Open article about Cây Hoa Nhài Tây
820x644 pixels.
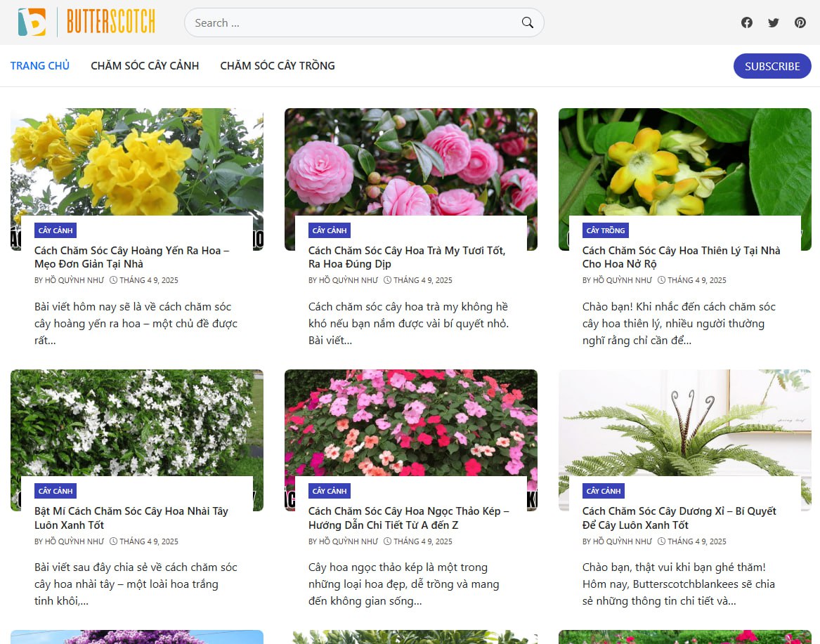click(x=131, y=518)
